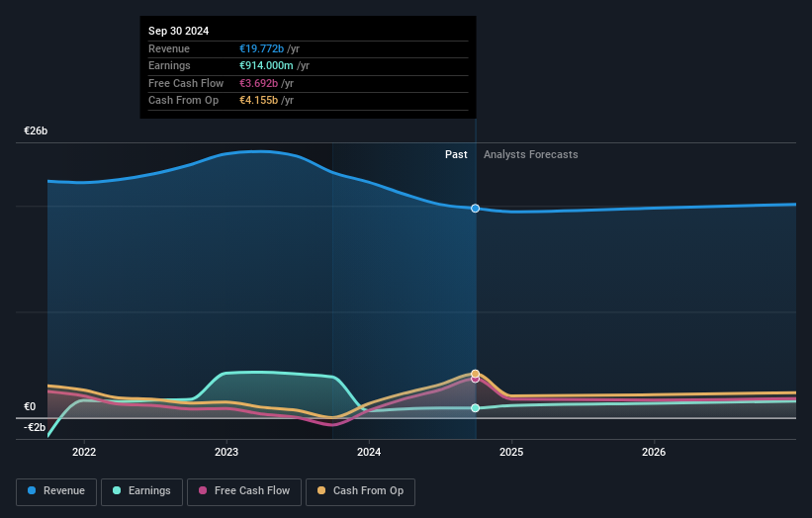
Task: Click the 2026 x-axis label
Action: (654, 452)
